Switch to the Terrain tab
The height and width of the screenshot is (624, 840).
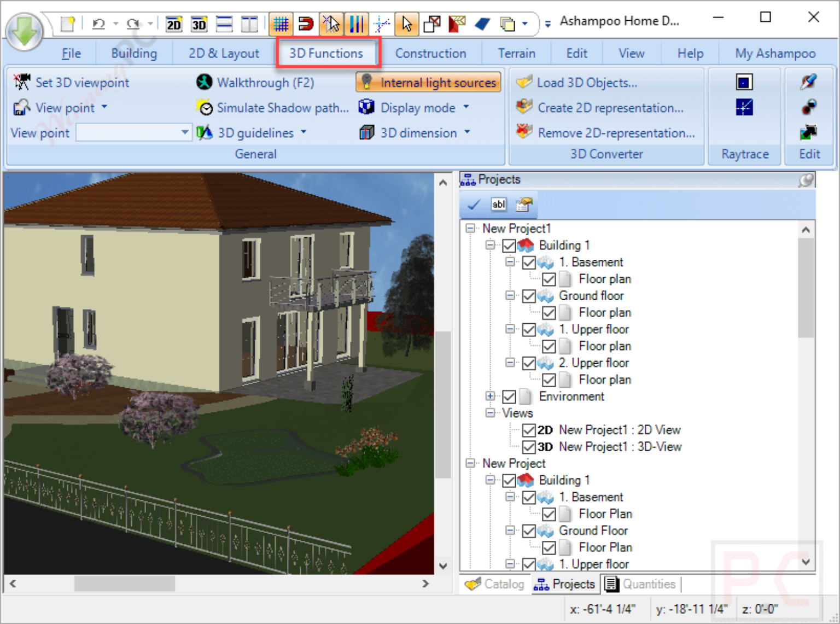coord(516,53)
